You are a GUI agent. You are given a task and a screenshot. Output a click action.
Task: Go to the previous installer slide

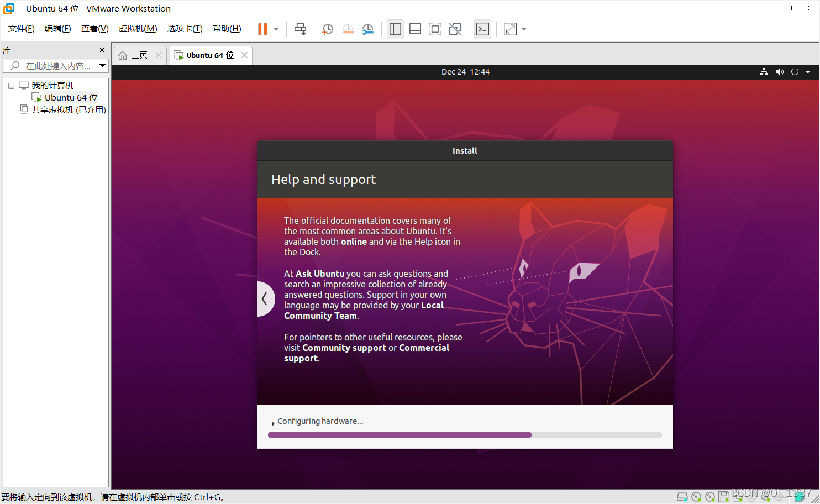click(x=265, y=299)
